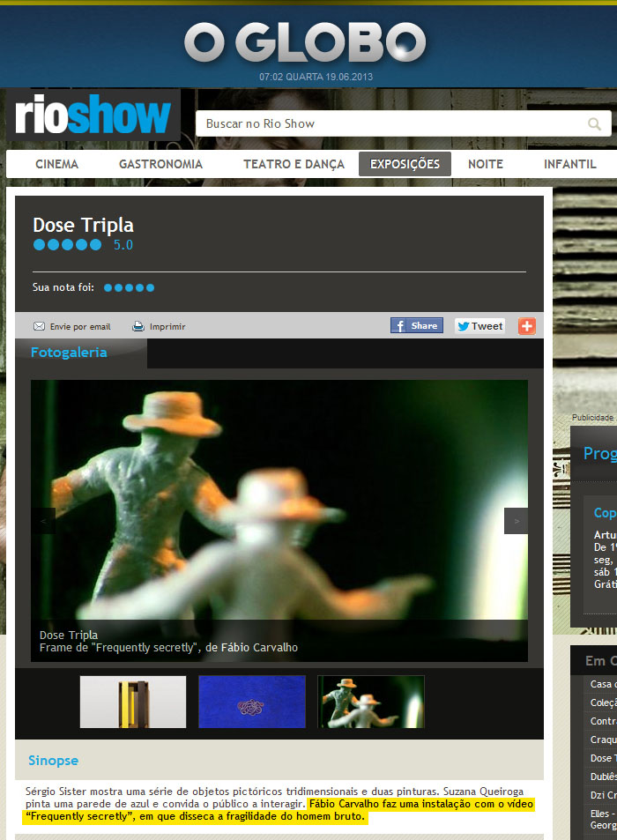Rate with the first dot of Sua nota

[108, 287]
